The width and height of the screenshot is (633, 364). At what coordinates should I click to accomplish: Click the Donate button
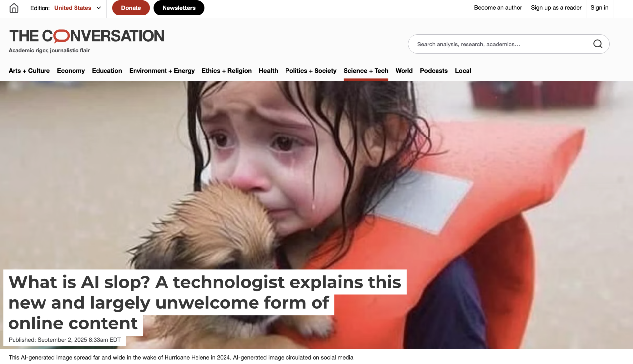tap(131, 8)
